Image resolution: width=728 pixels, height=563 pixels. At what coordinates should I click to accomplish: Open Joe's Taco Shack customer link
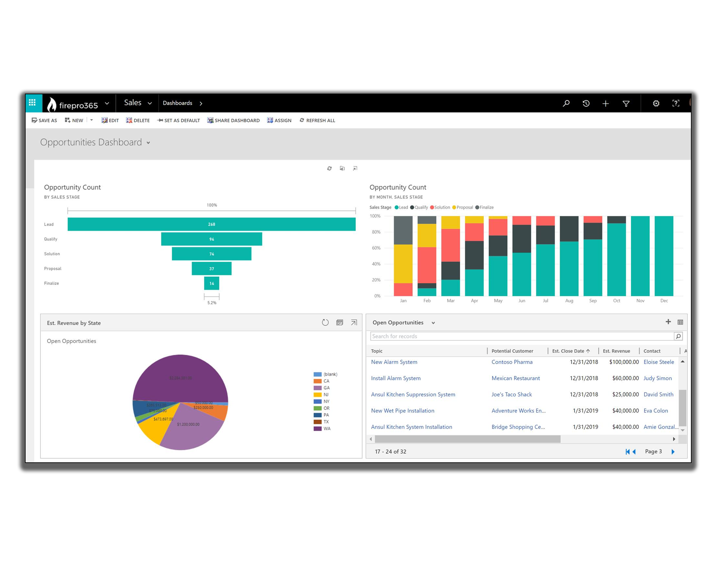coord(512,394)
